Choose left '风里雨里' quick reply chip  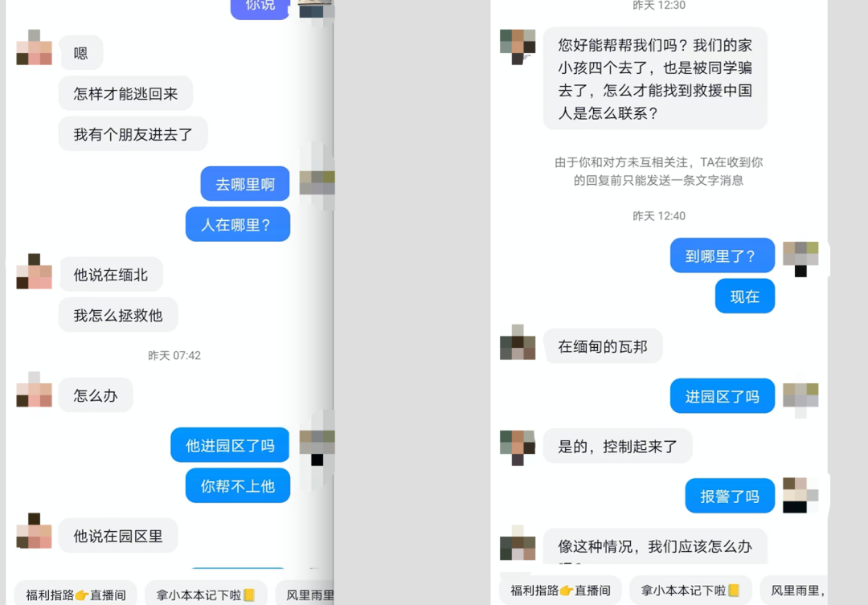[305, 595]
